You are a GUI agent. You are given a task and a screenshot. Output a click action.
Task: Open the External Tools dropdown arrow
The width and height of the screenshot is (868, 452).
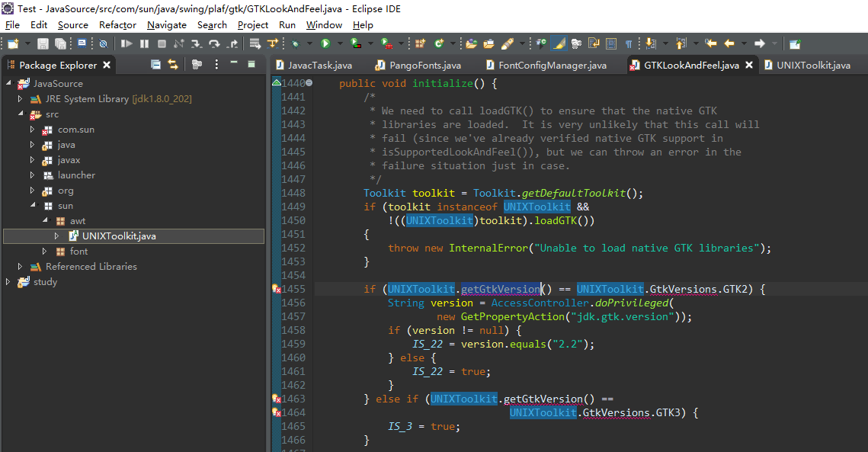(x=402, y=43)
